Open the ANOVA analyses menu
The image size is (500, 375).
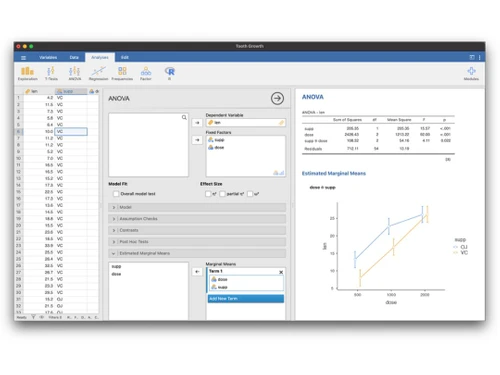coord(75,73)
